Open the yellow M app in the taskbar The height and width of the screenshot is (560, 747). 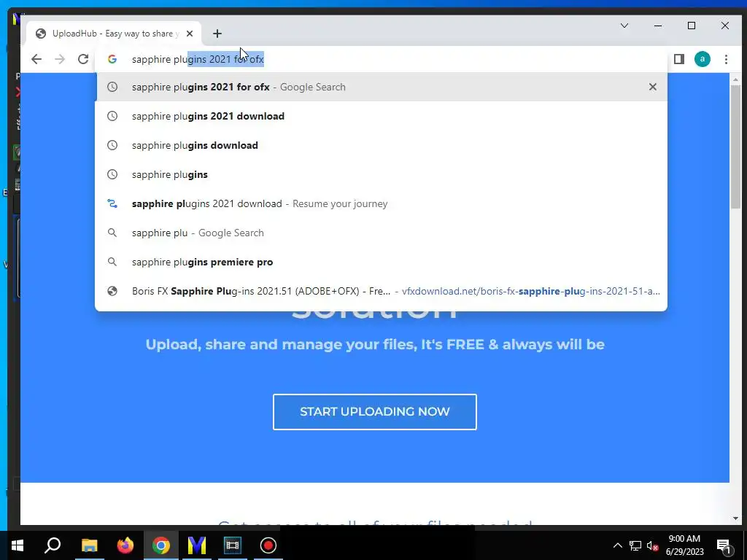(x=197, y=545)
